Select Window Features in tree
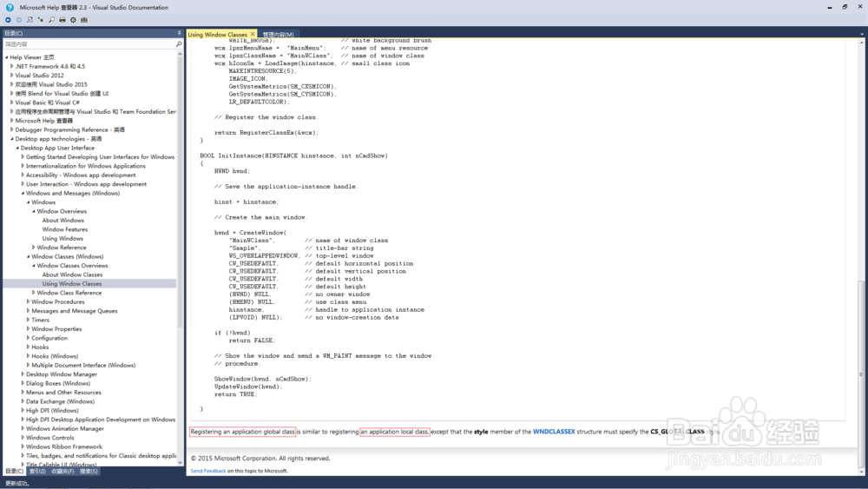The height and width of the screenshot is (489, 868). click(65, 229)
